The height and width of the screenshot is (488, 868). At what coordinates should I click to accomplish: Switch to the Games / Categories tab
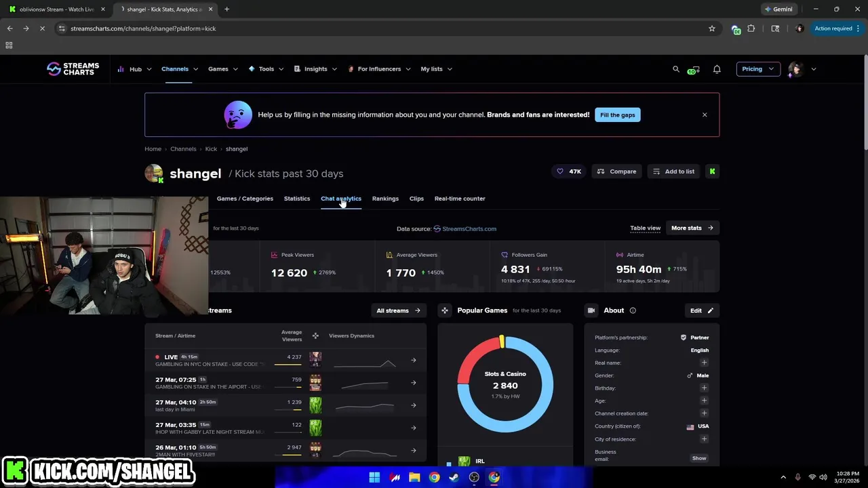pyautogui.click(x=245, y=199)
